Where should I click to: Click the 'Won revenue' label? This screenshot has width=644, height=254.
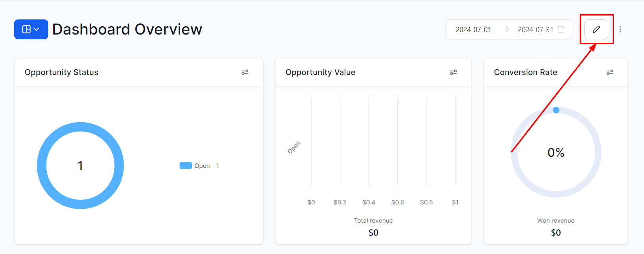(x=556, y=221)
